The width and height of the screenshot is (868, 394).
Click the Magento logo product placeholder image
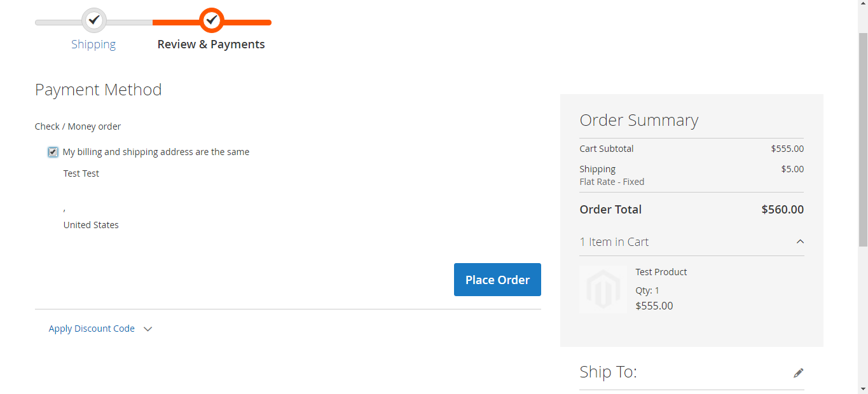point(602,289)
